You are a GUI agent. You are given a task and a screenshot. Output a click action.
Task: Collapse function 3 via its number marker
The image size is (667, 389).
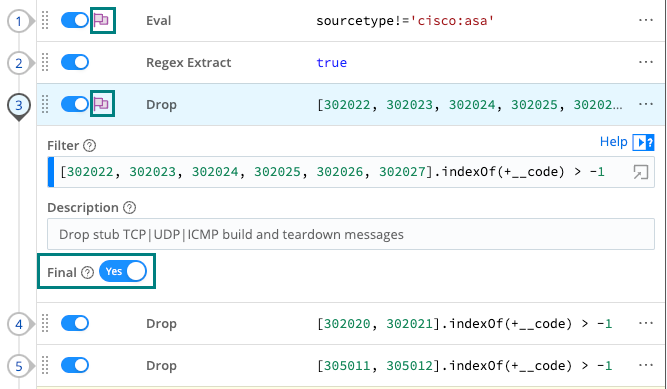coord(19,106)
